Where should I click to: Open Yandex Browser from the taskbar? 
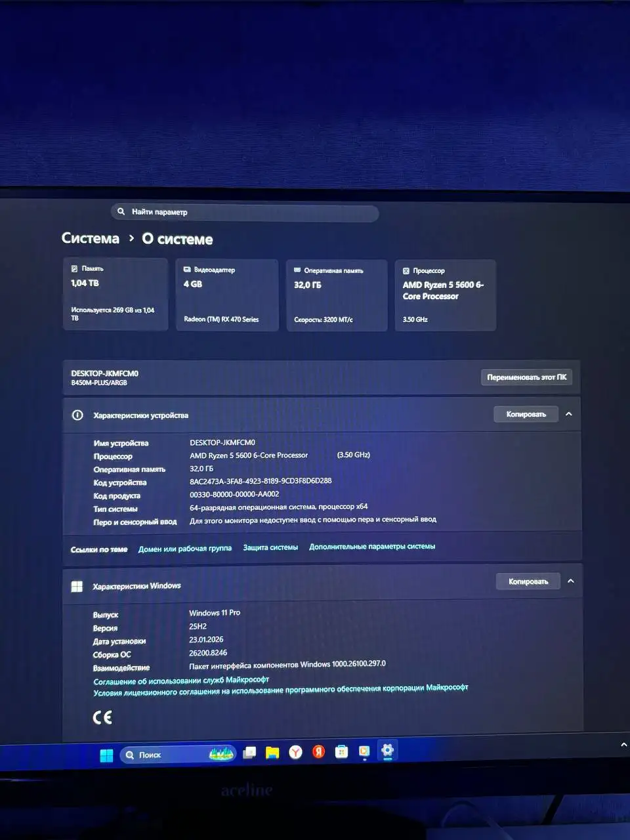pos(296,752)
